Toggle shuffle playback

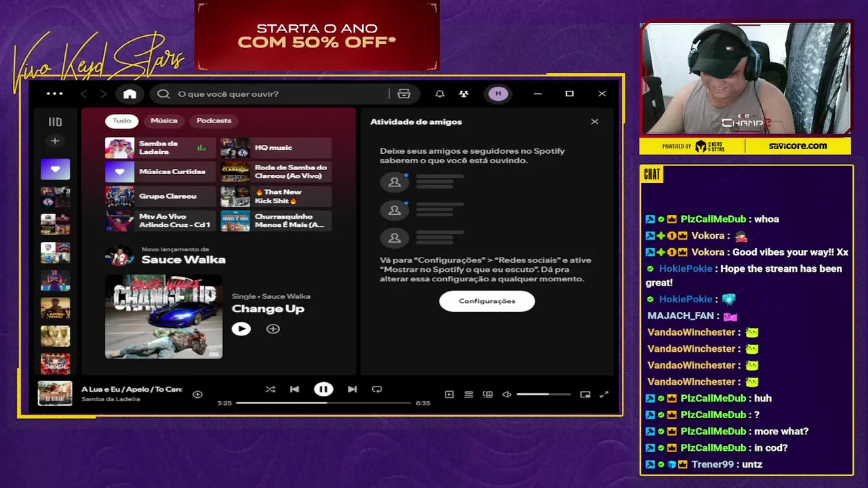270,389
